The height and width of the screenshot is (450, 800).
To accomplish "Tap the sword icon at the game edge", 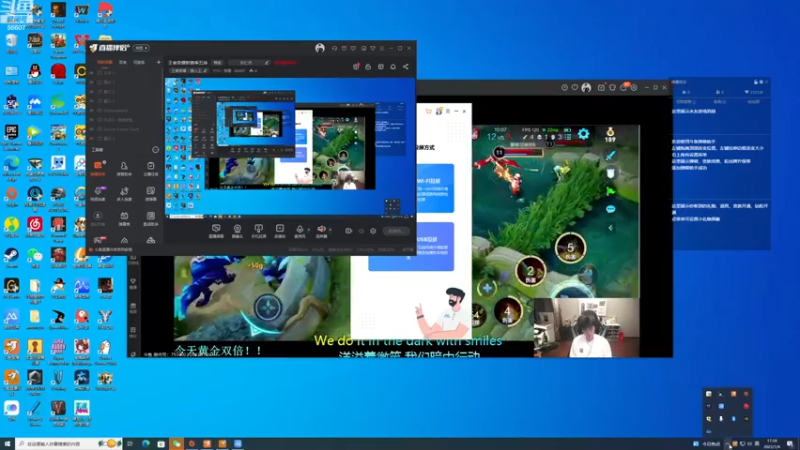I will pyautogui.click(x=610, y=156).
